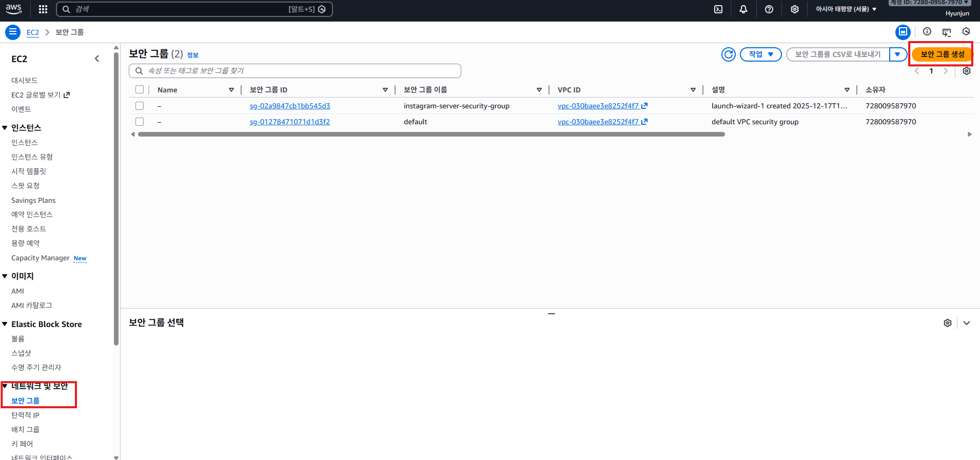Open the Asia Pacific Seoul region selector
The height and width of the screenshot is (460, 980).
point(846,9)
